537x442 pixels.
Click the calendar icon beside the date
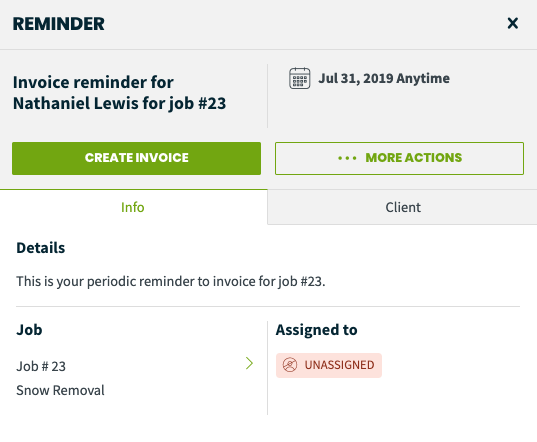(300, 78)
